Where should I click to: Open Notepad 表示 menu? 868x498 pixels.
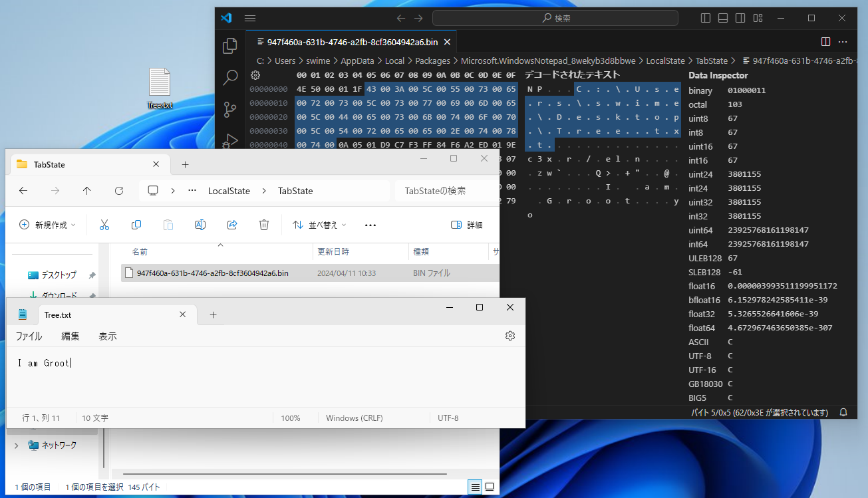[x=108, y=336]
